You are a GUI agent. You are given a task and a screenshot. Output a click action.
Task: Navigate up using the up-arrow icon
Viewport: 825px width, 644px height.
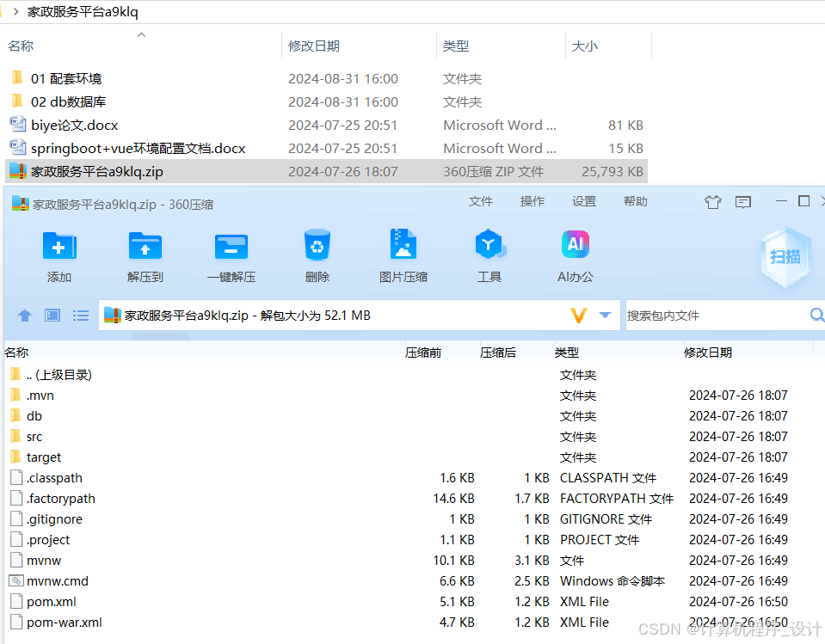[24, 316]
